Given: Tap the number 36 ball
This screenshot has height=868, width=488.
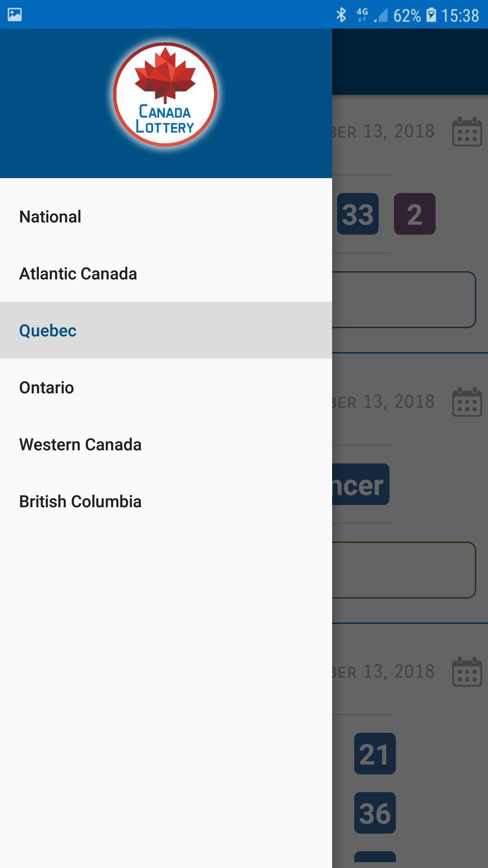Looking at the screenshot, I should point(375,813).
